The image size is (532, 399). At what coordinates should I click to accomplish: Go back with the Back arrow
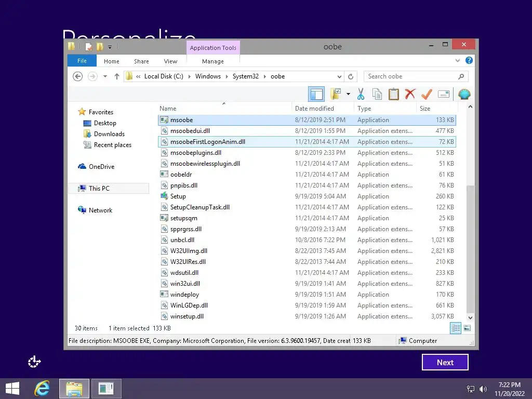tap(78, 76)
